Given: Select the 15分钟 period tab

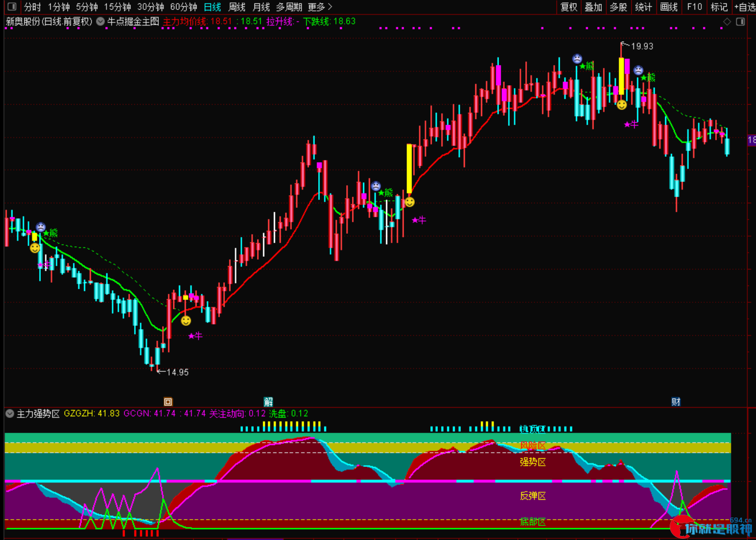Looking at the screenshot, I should coord(117,7).
